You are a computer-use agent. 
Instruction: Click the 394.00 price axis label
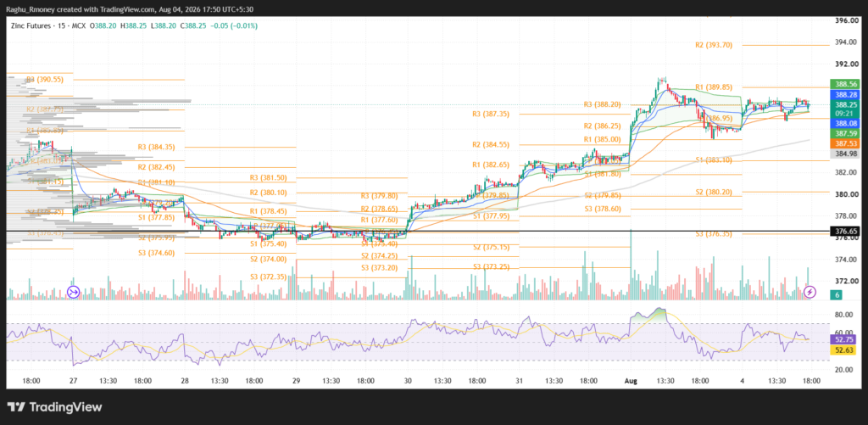(846, 42)
